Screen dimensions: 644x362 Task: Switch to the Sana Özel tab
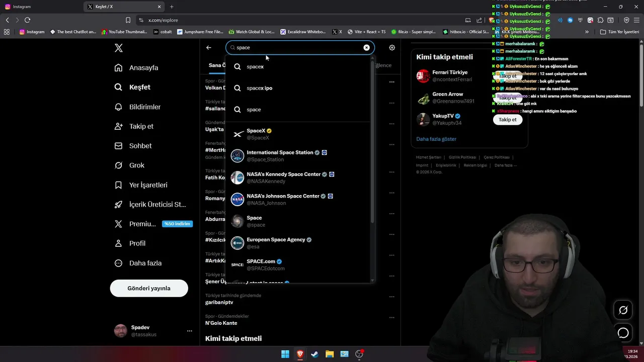point(217,65)
